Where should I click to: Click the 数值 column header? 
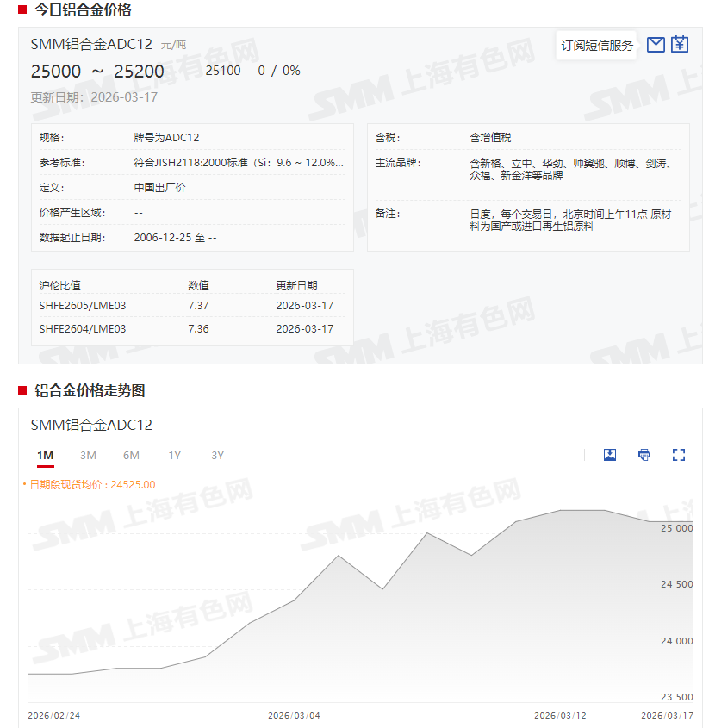198,285
